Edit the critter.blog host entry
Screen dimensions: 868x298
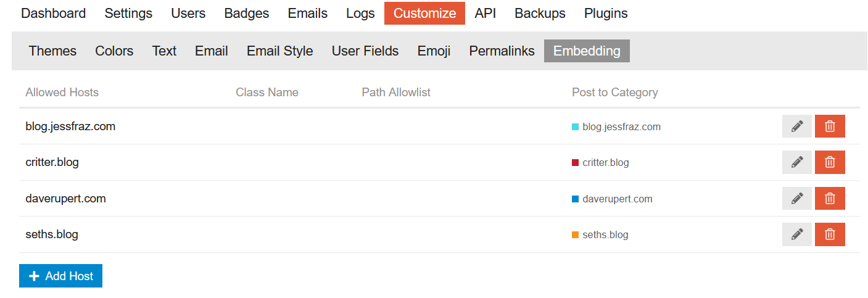[797, 162]
